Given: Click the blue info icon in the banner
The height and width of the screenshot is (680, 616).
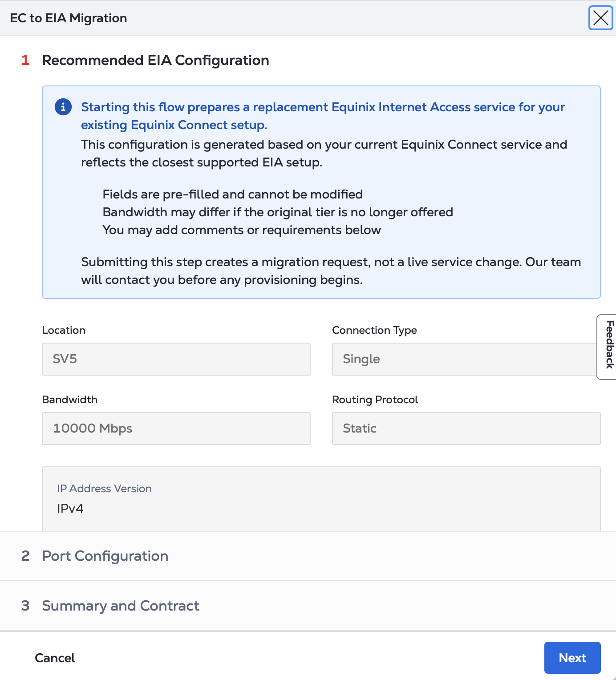Looking at the screenshot, I should click(63, 107).
